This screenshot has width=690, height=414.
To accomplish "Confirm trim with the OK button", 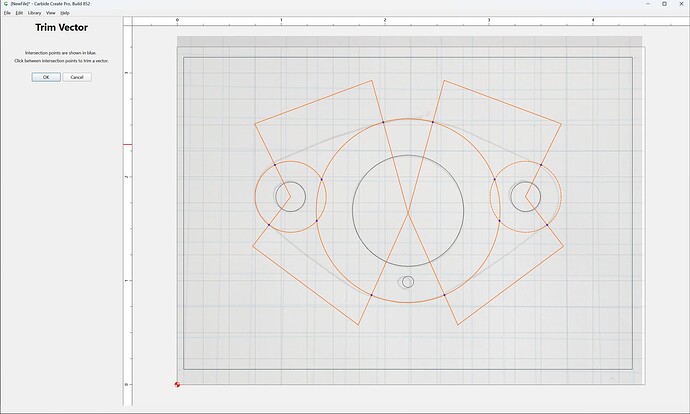I will click(x=46, y=77).
